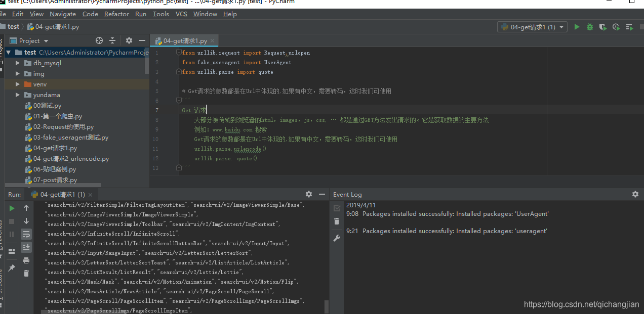Screen dimensions: 644x314
Task: Run with coverage shield icon
Action: pos(602,27)
